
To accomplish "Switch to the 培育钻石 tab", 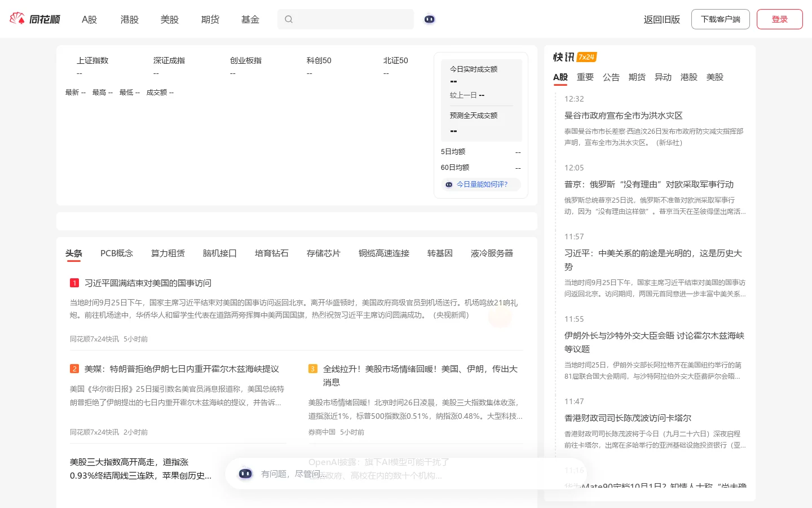I will tap(272, 253).
